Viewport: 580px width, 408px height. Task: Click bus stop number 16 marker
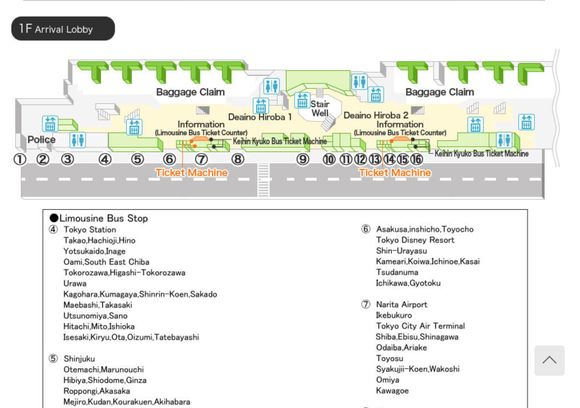point(417,159)
